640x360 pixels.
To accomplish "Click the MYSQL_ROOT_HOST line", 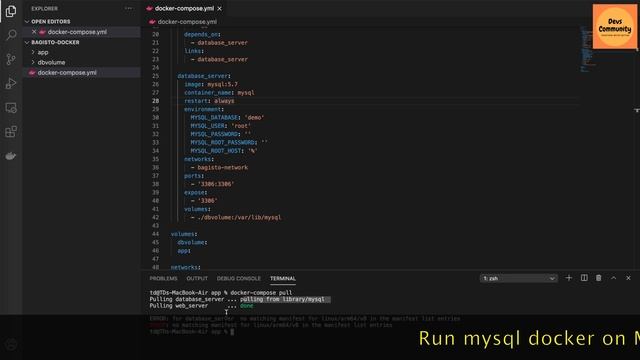I will pos(224,151).
